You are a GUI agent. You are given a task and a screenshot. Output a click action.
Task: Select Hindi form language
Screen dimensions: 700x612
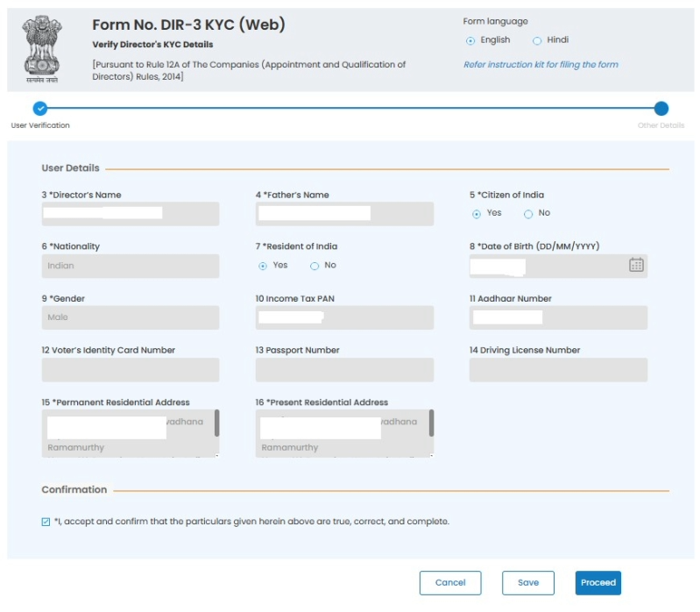click(537, 40)
